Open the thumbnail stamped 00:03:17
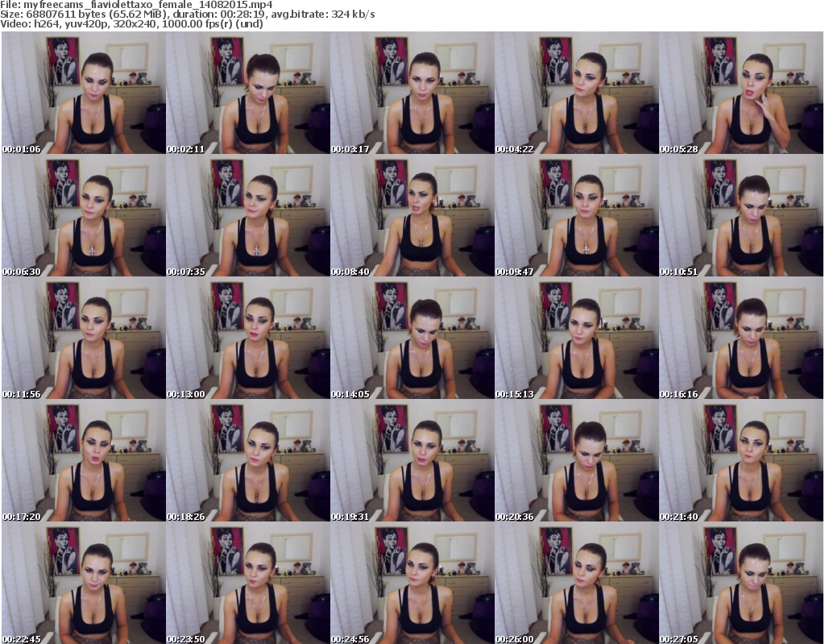The image size is (825, 644). 412,93
